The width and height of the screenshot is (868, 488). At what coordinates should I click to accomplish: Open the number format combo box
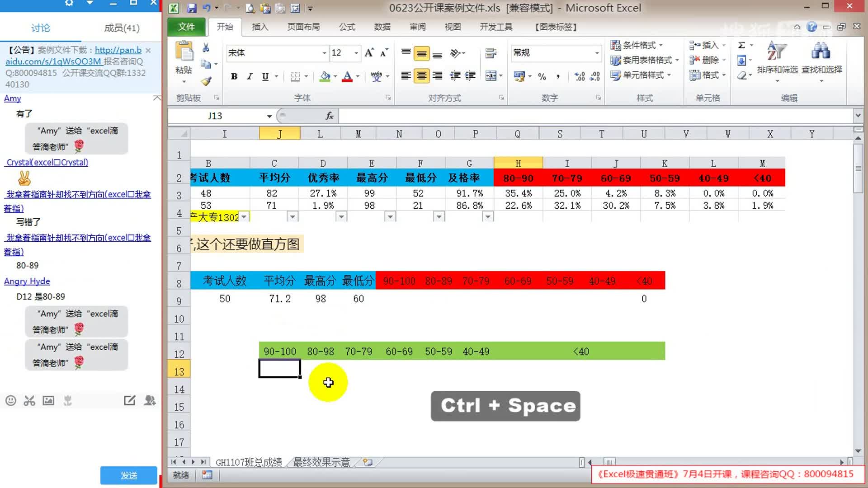coord(597,53)
